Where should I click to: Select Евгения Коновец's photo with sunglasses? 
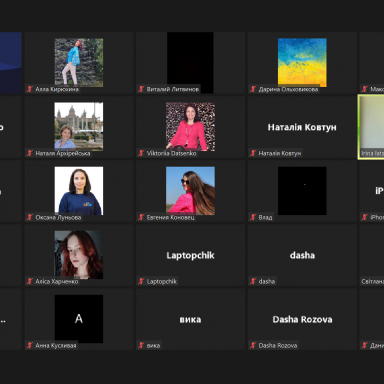(x=190, y=191)
